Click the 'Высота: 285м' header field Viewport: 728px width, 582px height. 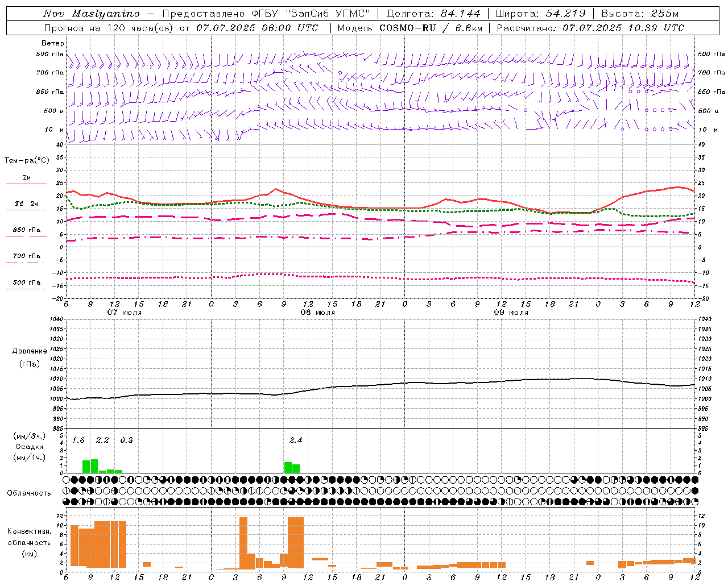pyautogui.click(x=640, y=14)
